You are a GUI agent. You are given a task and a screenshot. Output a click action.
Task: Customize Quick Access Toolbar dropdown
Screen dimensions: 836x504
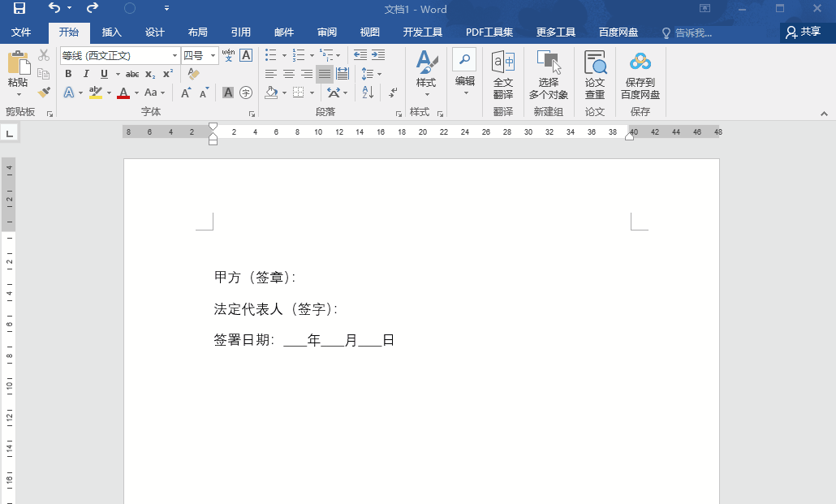167,8
